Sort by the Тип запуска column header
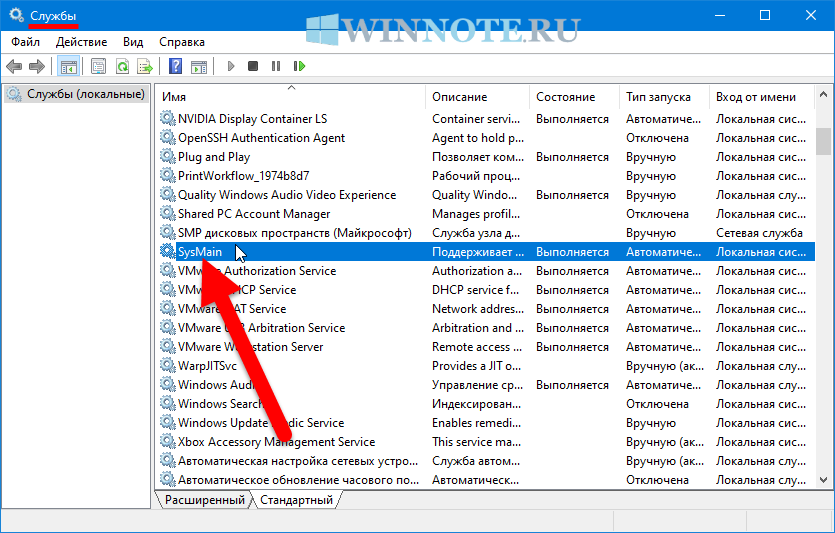Image resolution: width=835 pixels, height=533 pixels. [665, 97]
